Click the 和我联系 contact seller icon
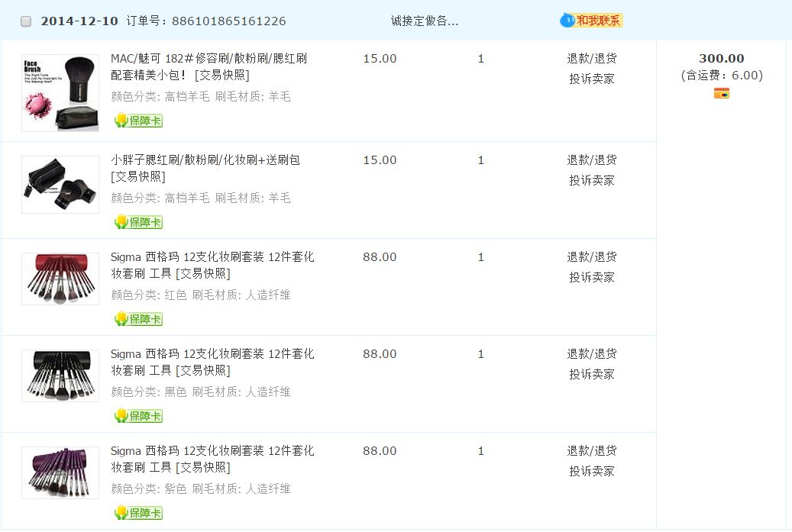The height and width of the screenshot is (532, 792). click(x=591, y=21)
